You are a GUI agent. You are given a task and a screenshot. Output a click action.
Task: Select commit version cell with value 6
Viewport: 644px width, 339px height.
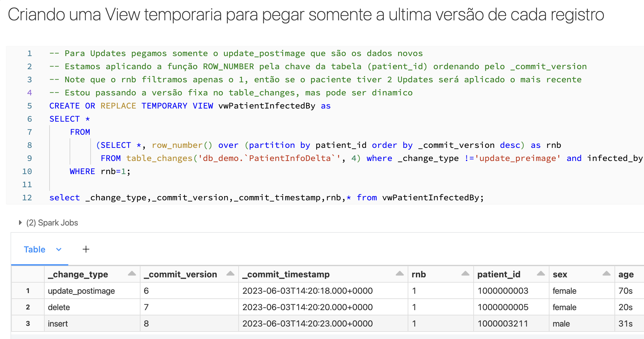coord(189,291)
